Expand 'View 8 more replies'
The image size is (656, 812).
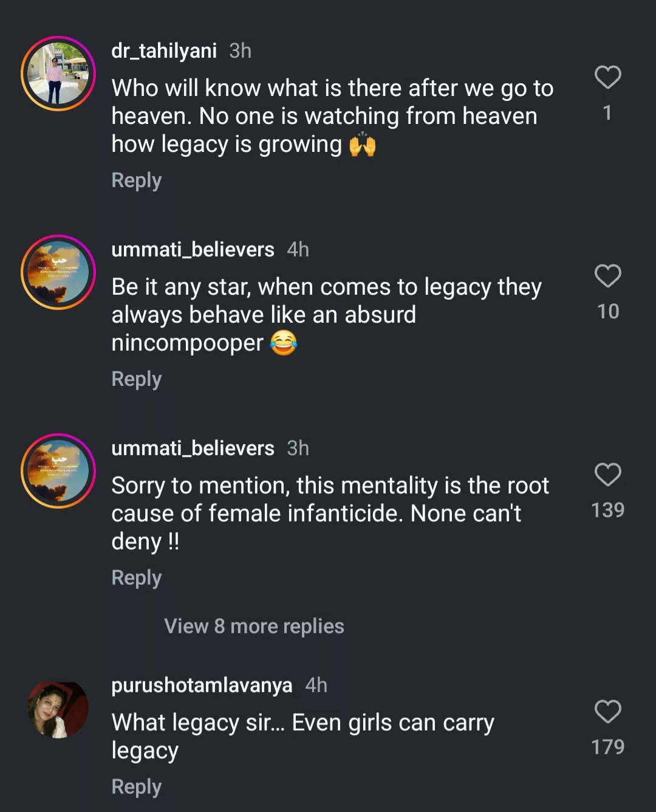pos(254,626)
